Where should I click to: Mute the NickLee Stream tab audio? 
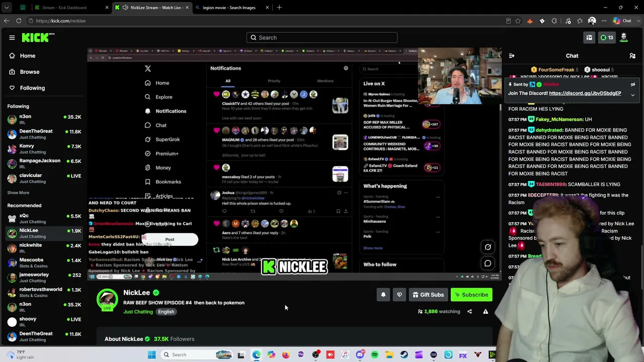point(125,8)
